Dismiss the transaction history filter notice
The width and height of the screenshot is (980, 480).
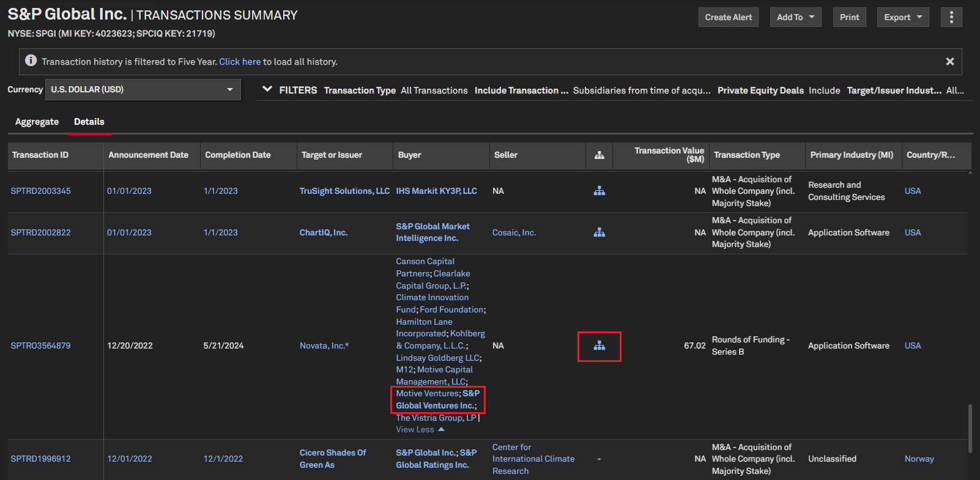[x=950, y=61]
